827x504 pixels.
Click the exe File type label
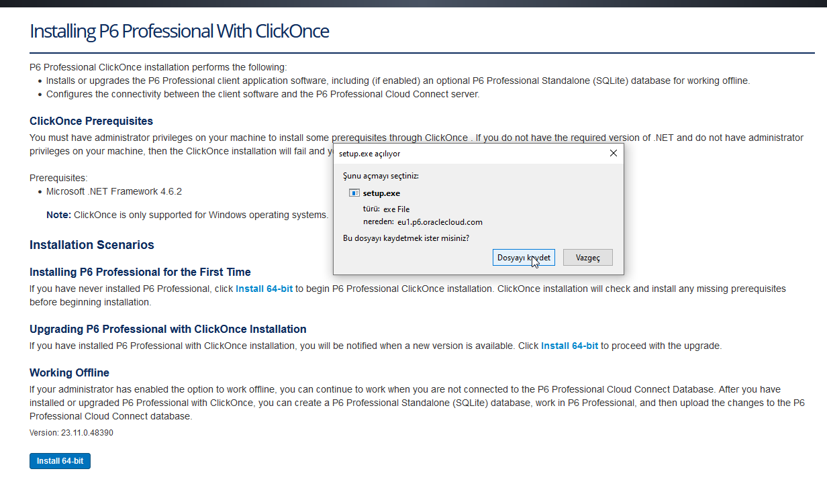click(396, 209)
